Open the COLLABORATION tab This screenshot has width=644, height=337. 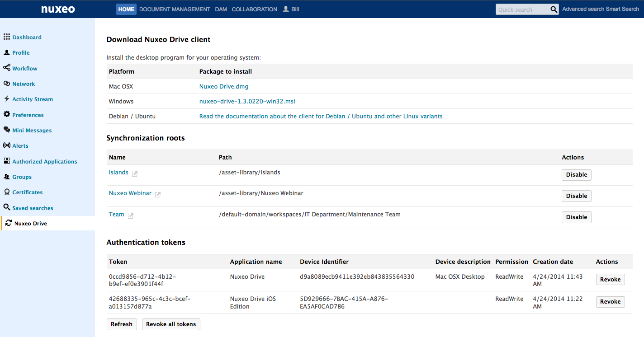(x=255, y=9)
